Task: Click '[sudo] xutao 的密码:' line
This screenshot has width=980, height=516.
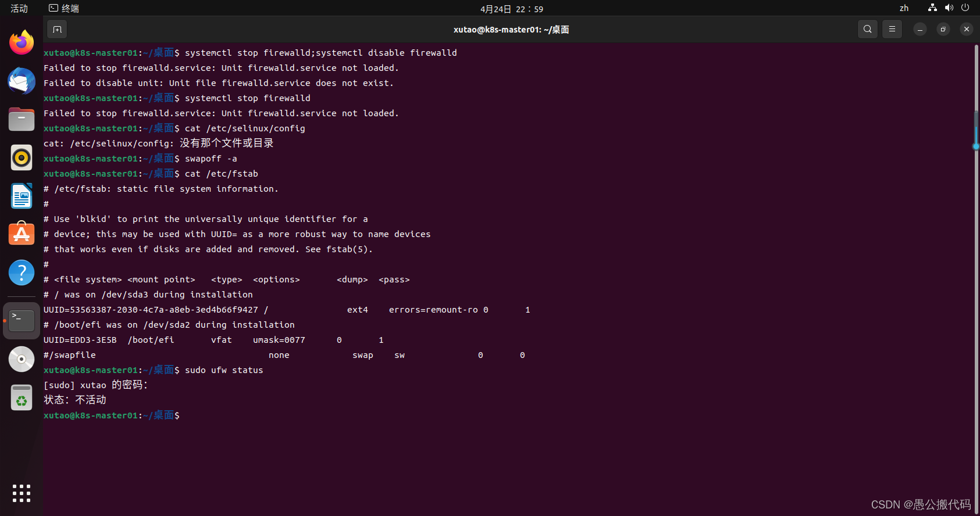Action: [96, 385]
